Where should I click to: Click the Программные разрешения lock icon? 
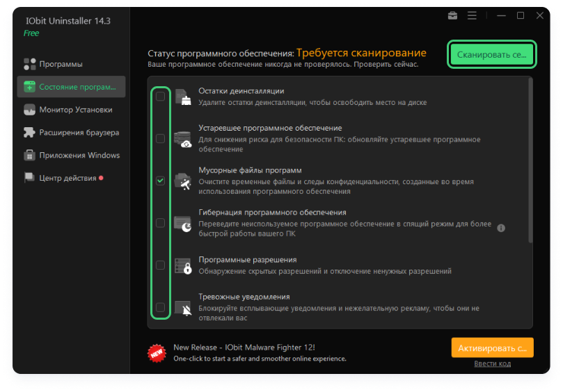183,266
